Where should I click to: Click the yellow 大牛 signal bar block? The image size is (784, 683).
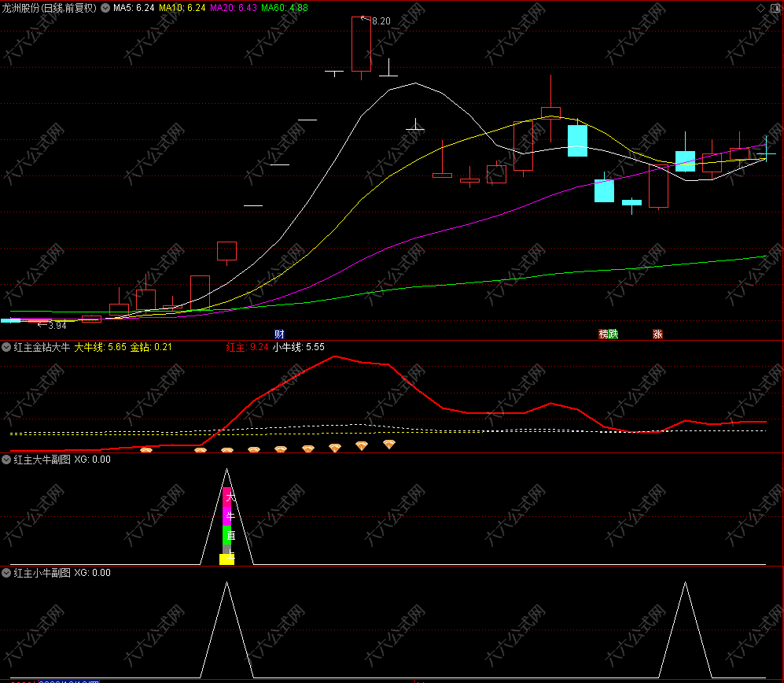(226, 559)
